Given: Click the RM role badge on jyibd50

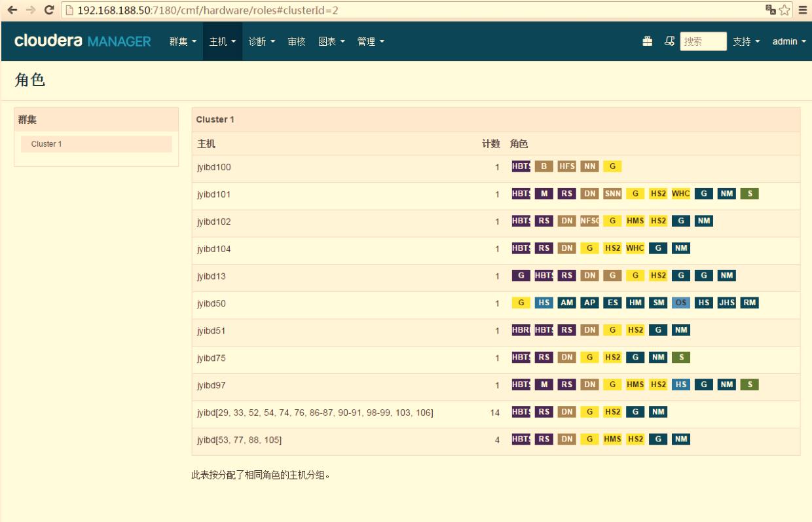Looking at the screenshot, I should click(749, 303).
